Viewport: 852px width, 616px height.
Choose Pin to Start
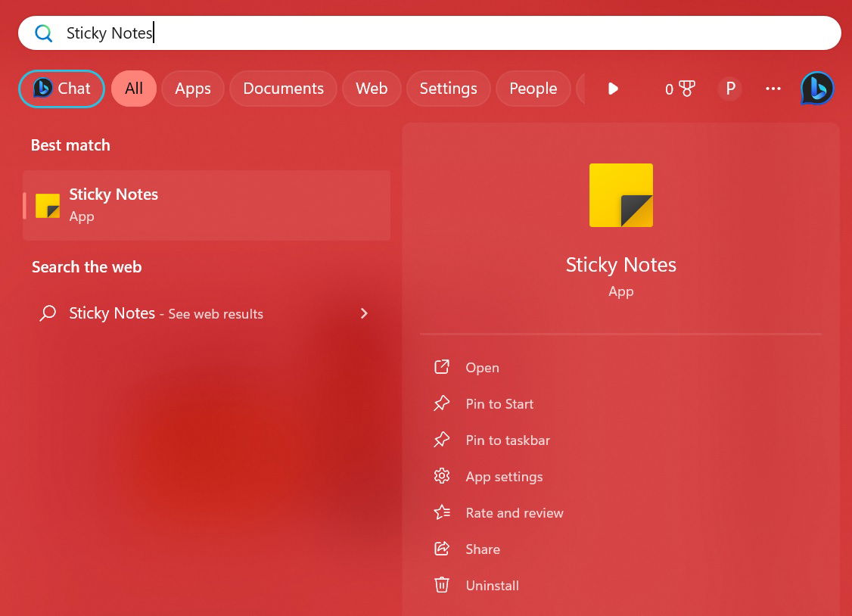(x=499, y=404)
